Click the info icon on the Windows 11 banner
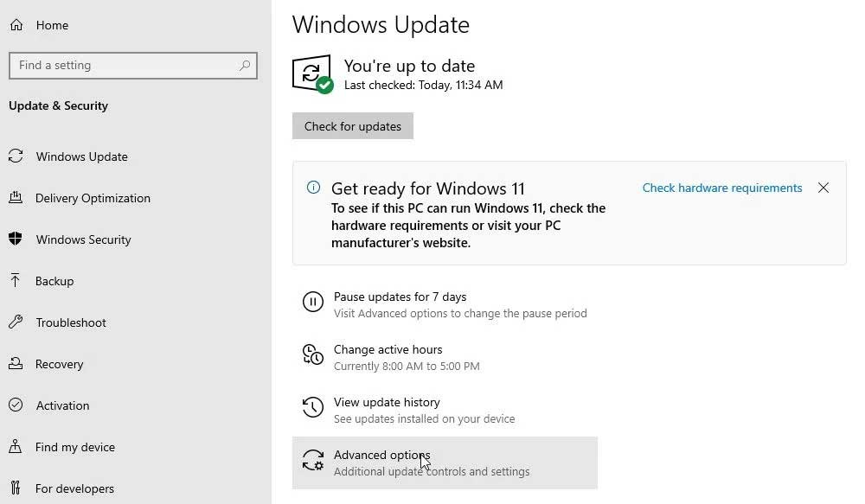 coord(313,188)
